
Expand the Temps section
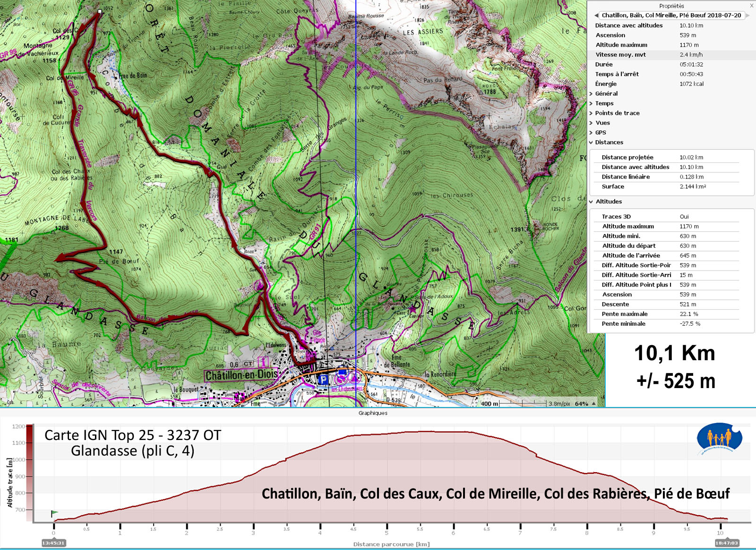point(591,103)
